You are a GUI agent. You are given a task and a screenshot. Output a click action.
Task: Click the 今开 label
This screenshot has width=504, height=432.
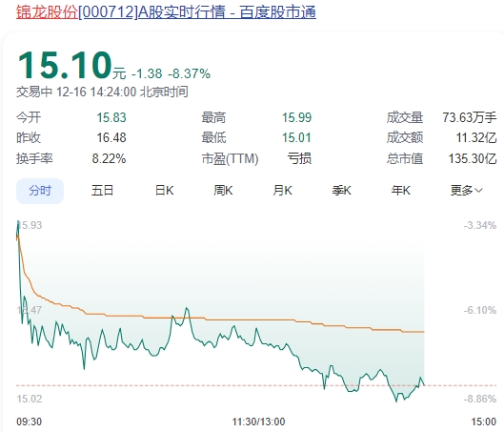29,117
